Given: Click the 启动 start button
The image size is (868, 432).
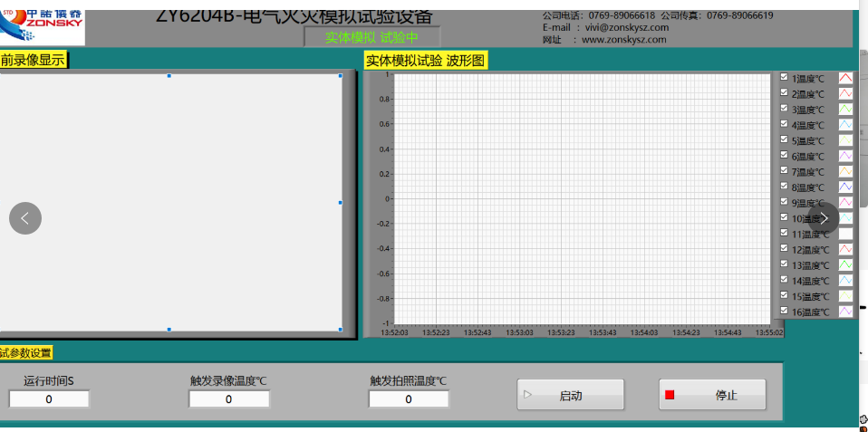Looking at the screenshot, I should [570, 395].
